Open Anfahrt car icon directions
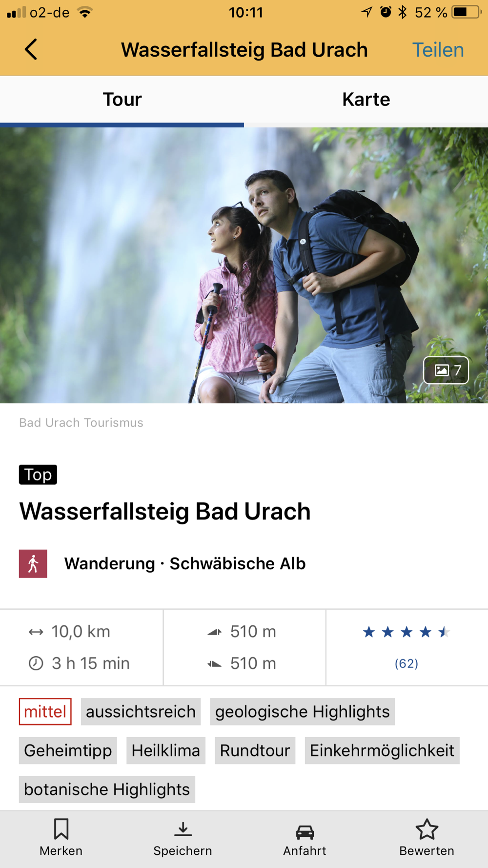The image size is (488, 868). [x=305, y=831]
